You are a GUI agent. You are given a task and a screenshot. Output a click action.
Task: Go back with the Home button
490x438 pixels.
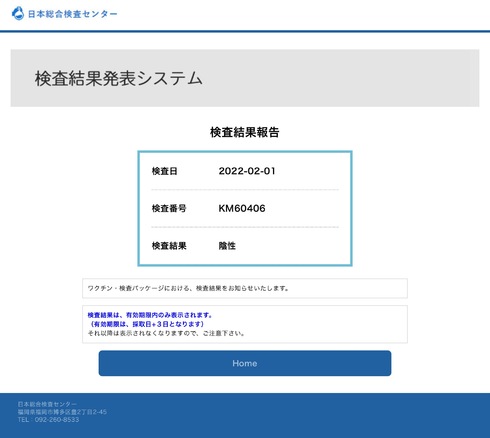click(245, 363)
